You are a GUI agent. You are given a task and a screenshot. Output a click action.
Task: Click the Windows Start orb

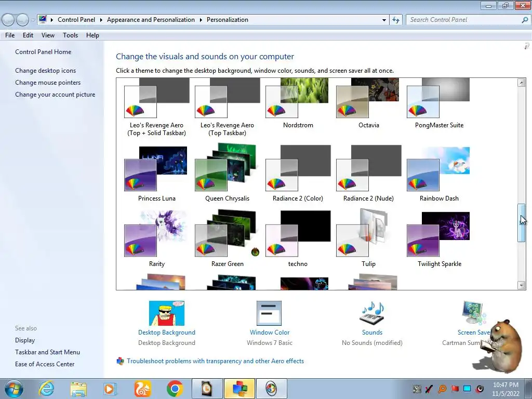tap(14, 389)
